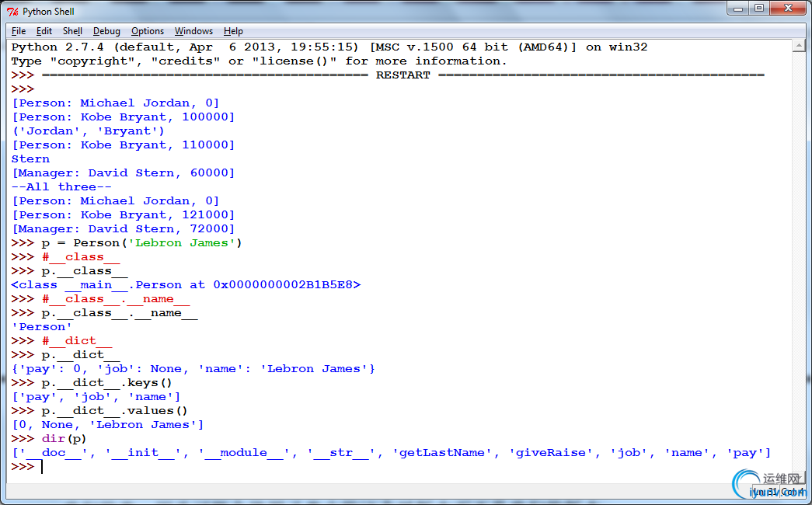The width and height of the screenshot is (812, 505).
Task: Click '[Person: Kobe Bryant, 121000]' output
Action: pos(124,215)
